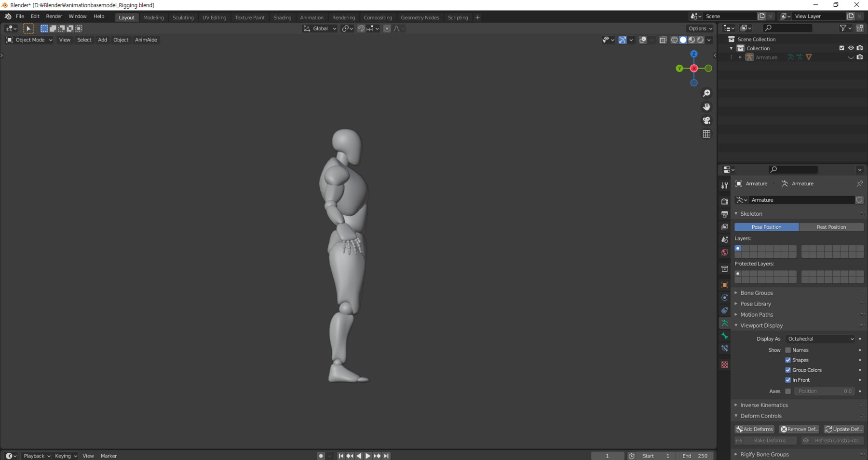Click the current frame number field
Image resolution: width=868 pixels, height=460 pixels.
pyautogui.click(x=608, y=455)
